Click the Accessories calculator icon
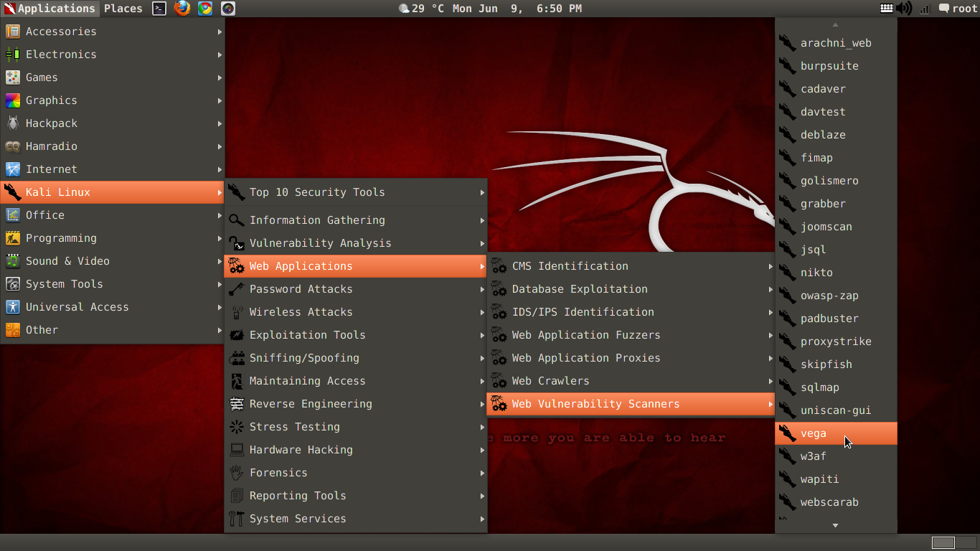The image size is (980, 551). click(12, 32)
